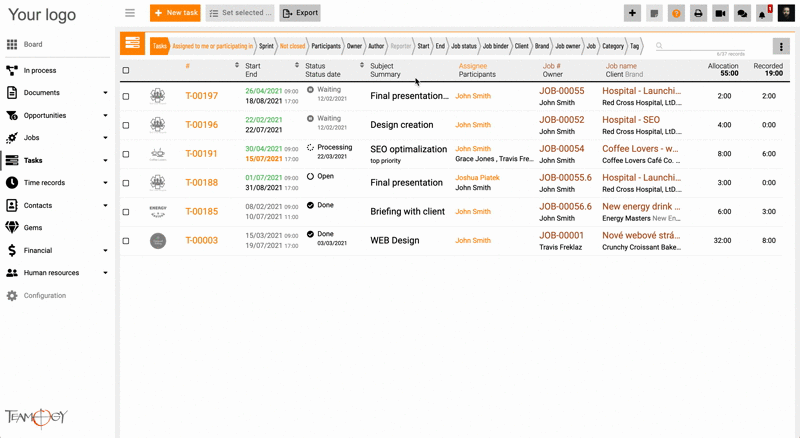This screenshot has width=800, height=438.
Task: Click the Documents sidebar icon
Action: 12,92
